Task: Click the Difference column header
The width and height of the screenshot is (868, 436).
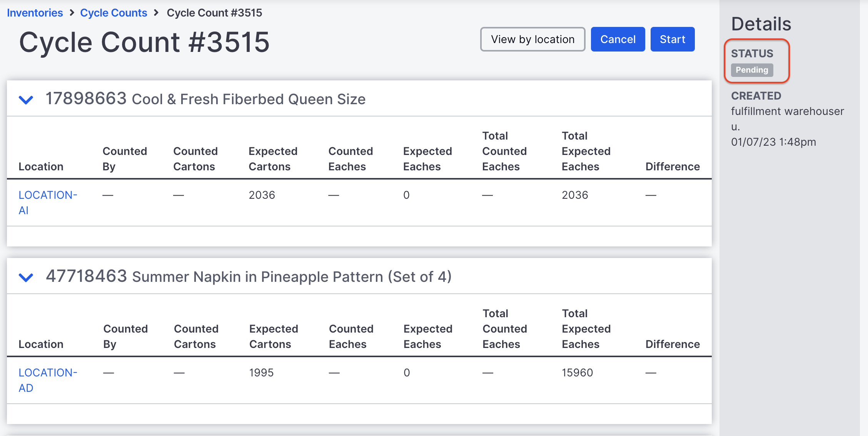Action: pyautogui.click(x=673, y=166)
